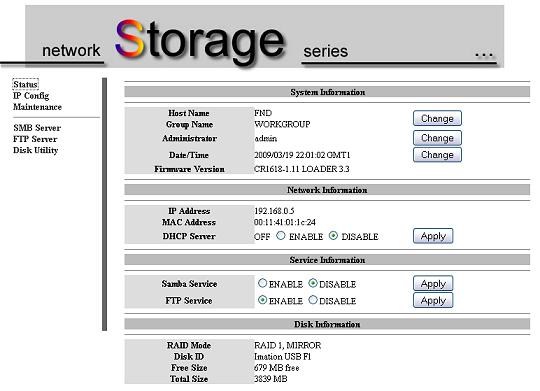This screenshot has width=540, height=391.
Task: Click the Disk ID label
Action: [x=189, y=357]
